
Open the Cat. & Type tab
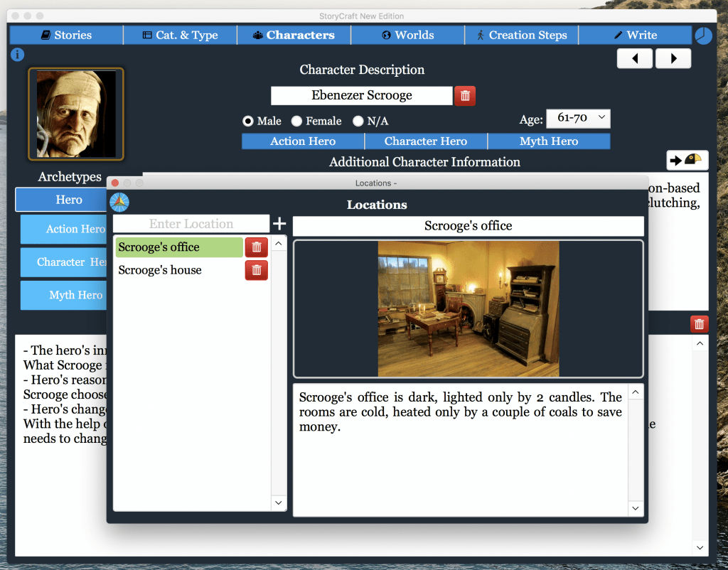click(x=180, y=36)
